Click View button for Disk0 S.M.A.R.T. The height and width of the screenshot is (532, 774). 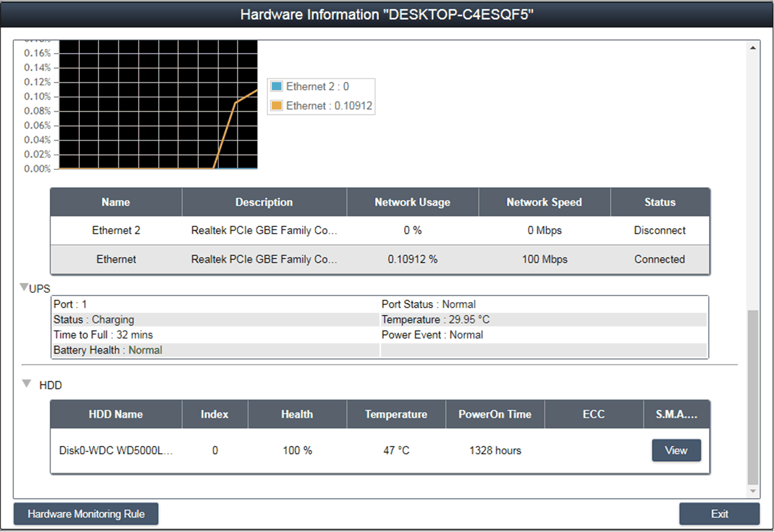coord(676,450)
